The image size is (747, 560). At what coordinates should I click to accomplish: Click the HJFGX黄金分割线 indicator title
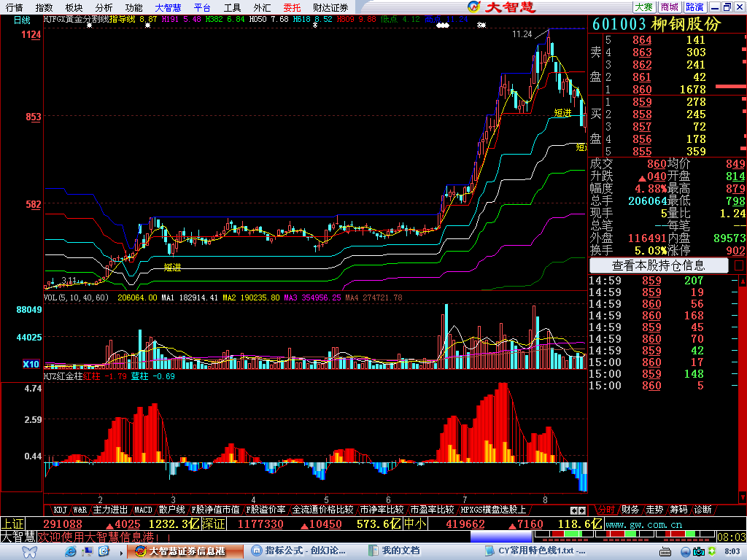click(x=76, y=20)
